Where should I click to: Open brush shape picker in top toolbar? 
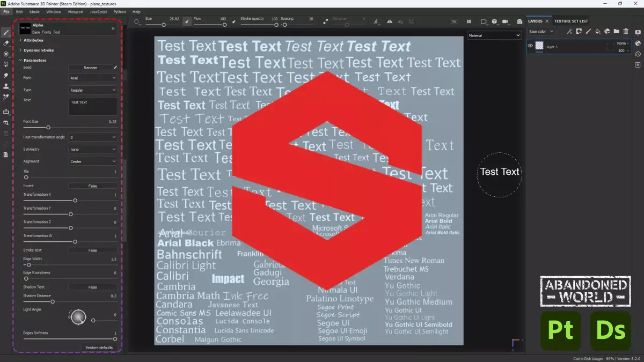(x=137, y=22)
